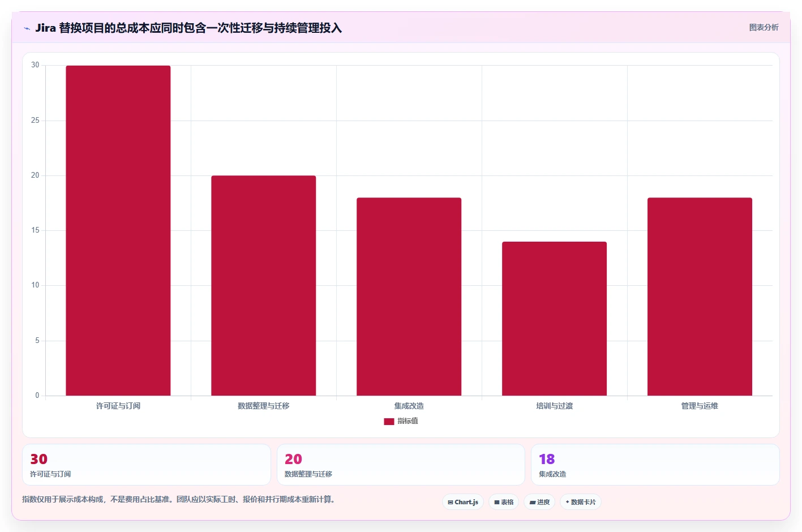Click the 管理与运维 x-axis label
This screenshot has height=532, width=802.
pos(700,406)
